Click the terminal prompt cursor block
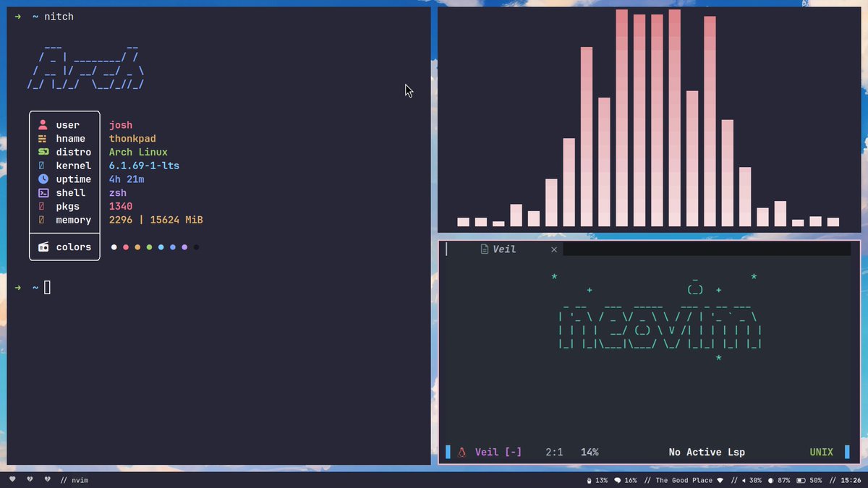 pos(48,288)
